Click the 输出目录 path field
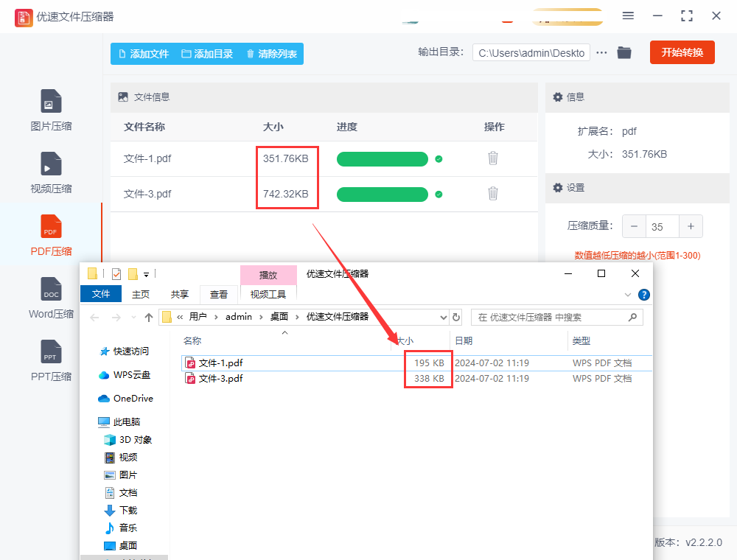Screen dimensions: 737x560 (x=531, y=53)
